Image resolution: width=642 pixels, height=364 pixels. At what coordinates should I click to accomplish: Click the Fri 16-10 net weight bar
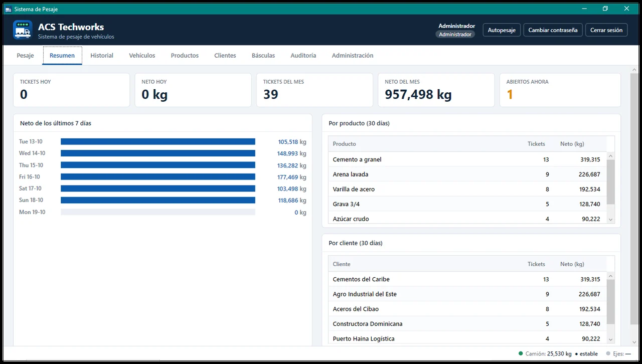tap(158, 177)
